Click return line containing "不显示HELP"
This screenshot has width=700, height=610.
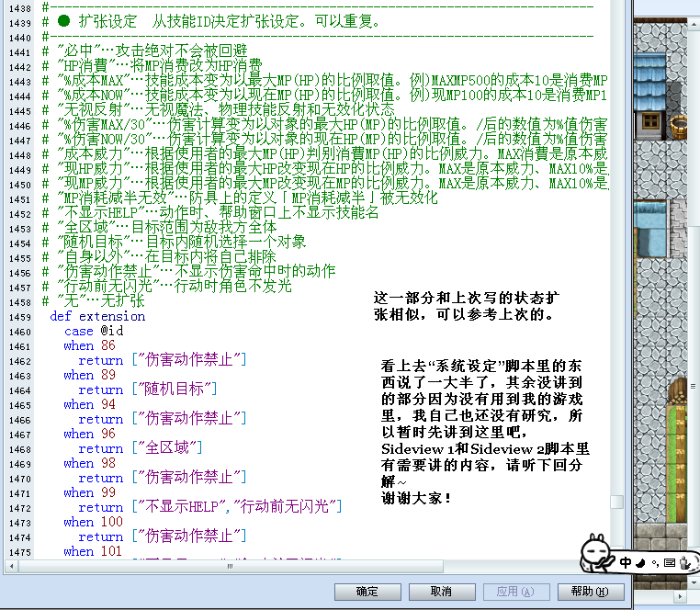(210, 508)
